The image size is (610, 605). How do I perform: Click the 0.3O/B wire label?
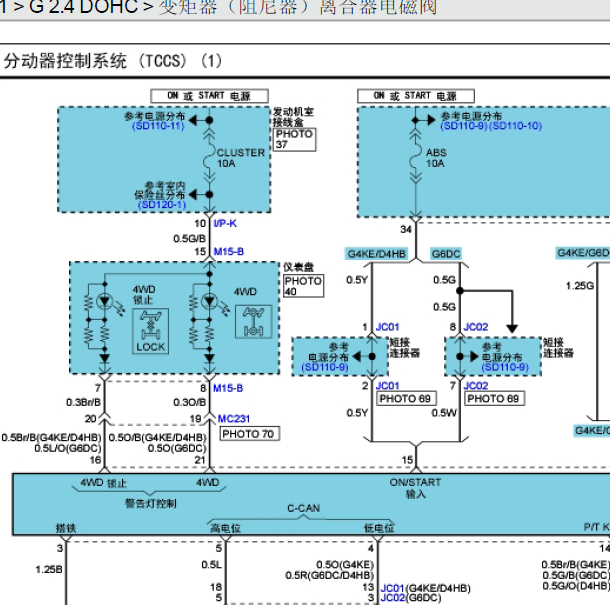(x=190, y=402)
